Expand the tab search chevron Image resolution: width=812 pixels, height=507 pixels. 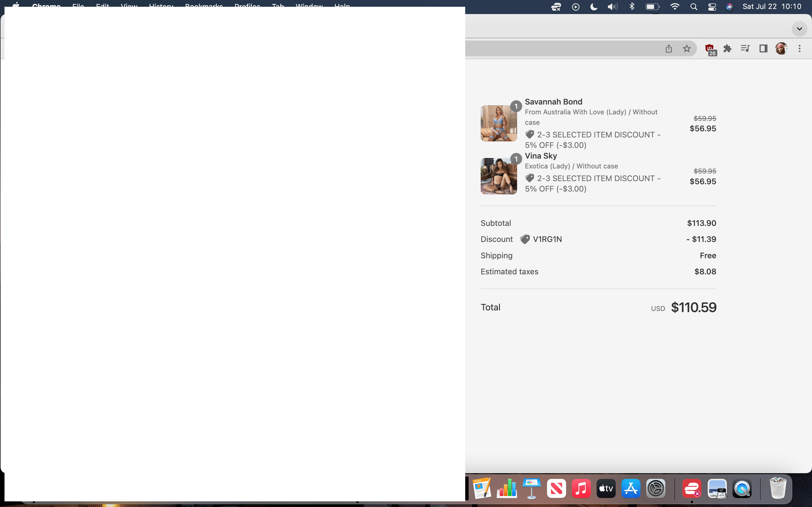(799, 29)
